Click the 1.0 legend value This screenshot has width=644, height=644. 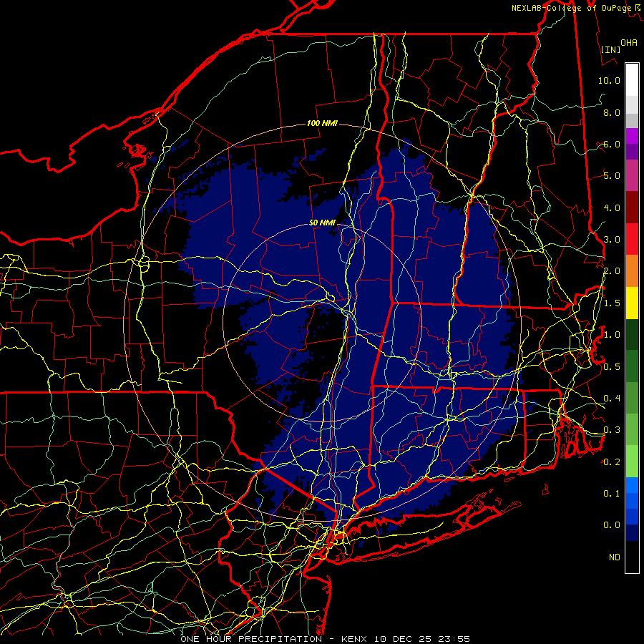click(612, 335)
